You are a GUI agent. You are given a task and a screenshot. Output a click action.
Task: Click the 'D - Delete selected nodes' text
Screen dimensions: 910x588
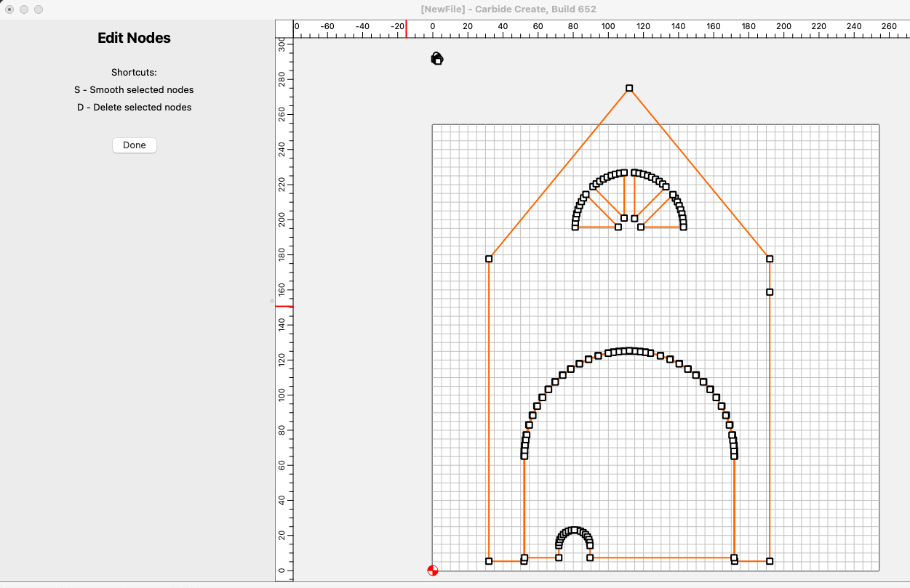pos(135,108)
